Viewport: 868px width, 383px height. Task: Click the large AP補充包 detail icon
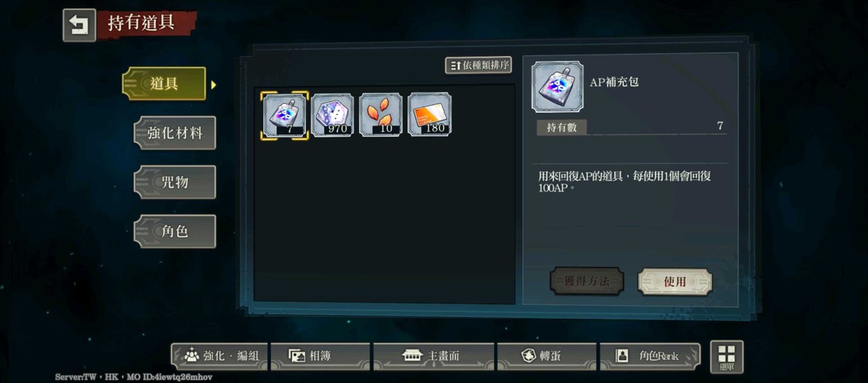pos(558,87)
